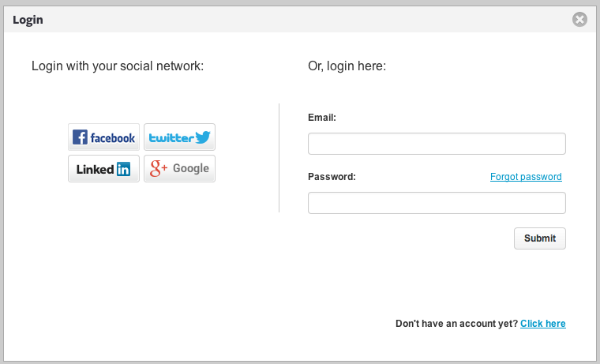The width and height of the screenshot is (600, 364).
Task: Click the Twitter bird icon
Action: pos(203,137)
